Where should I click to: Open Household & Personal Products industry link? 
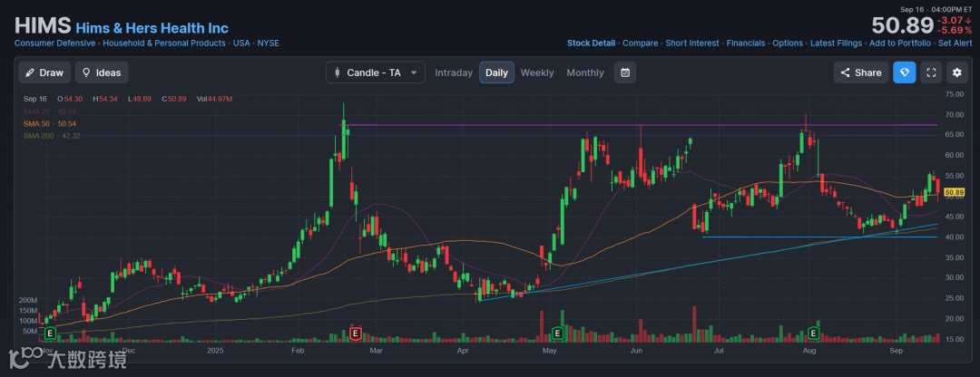(x=164, y=43)
